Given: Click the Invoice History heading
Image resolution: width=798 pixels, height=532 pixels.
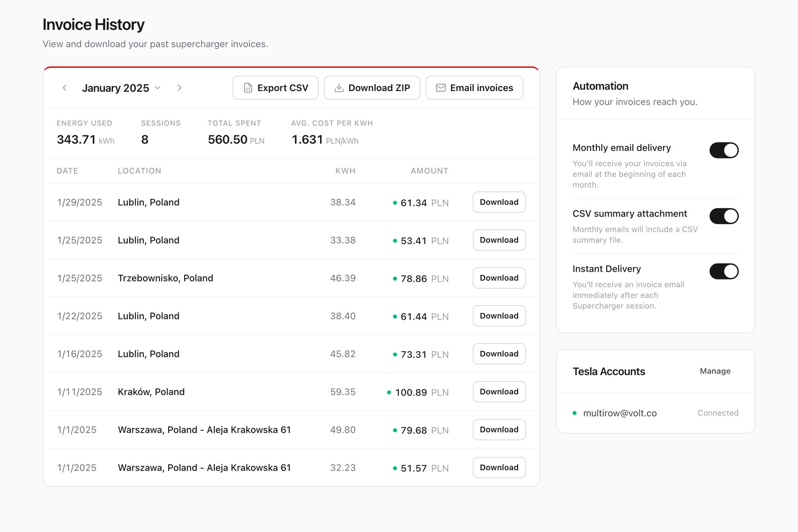Looking at the screenshot, I should point(93,25).
